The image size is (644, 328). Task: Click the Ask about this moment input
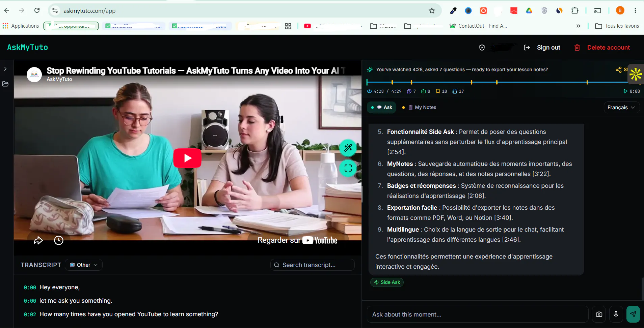pos(477,315)
